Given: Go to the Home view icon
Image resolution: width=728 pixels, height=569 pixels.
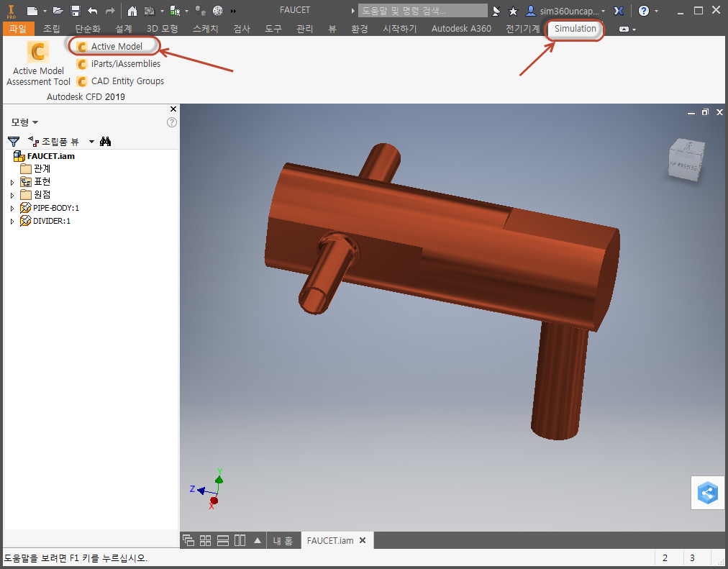Looking at the screenshot, I should point(132,11).
